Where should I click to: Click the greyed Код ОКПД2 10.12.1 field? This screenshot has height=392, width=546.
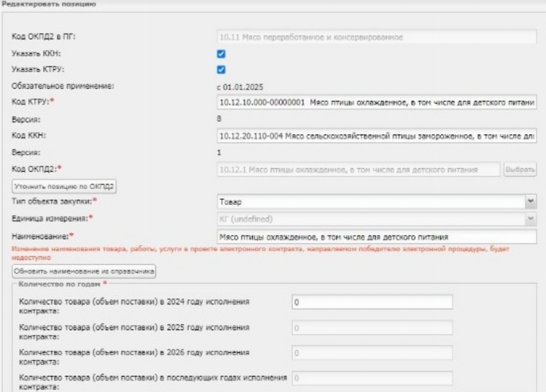[x=357, y=169]
